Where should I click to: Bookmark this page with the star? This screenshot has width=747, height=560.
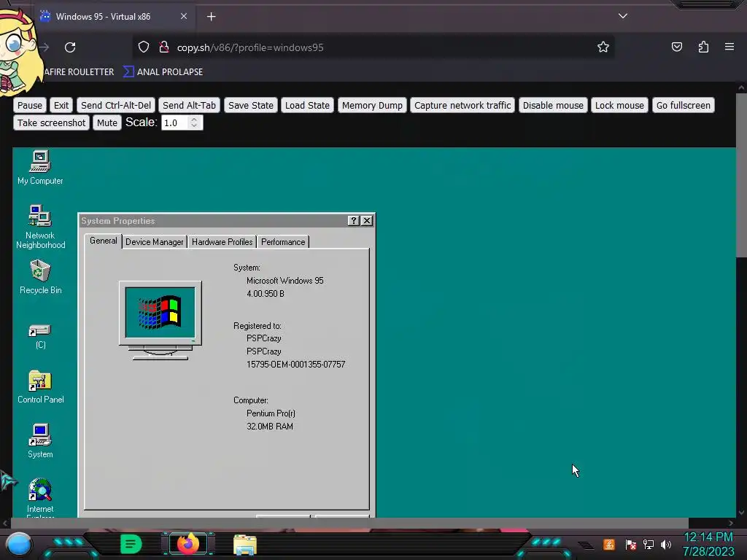coord(603,47)
